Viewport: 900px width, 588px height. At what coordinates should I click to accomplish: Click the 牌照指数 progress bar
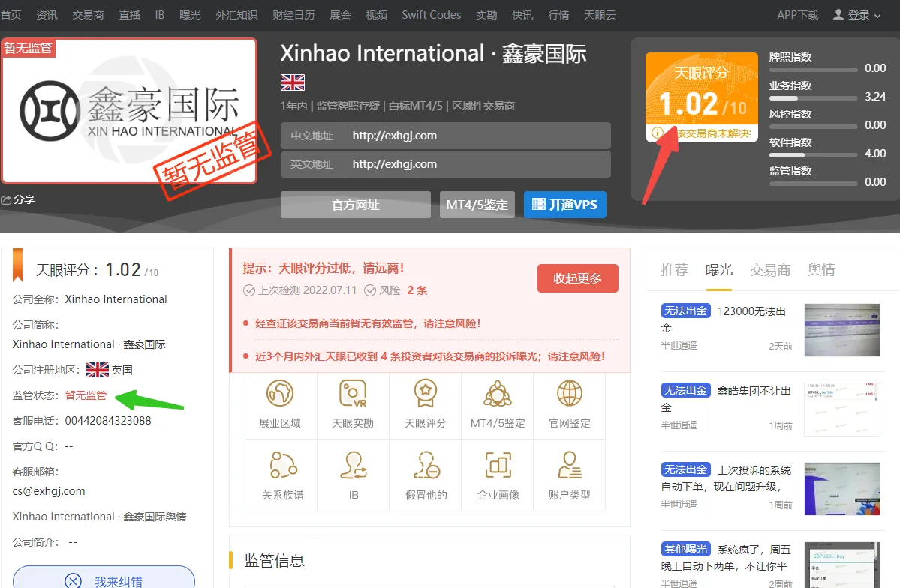click(814, 70)
